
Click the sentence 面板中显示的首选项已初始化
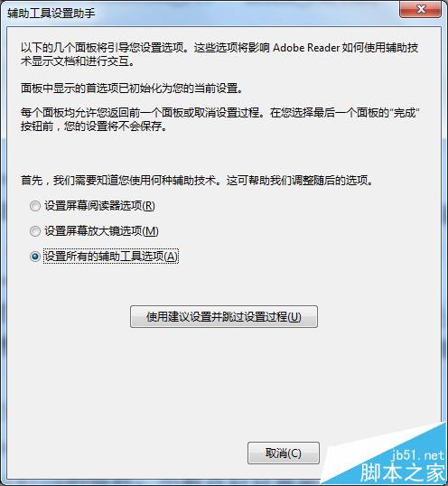click(x=132, y=89)
